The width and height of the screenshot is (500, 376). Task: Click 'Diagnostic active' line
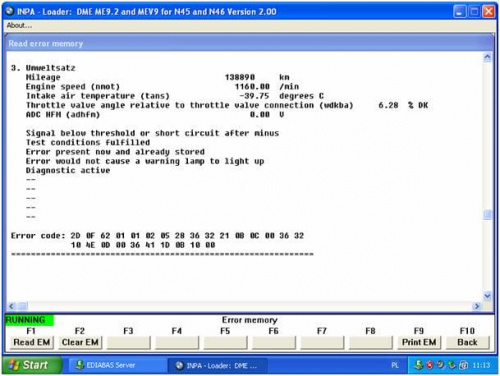tap(68, 171)
